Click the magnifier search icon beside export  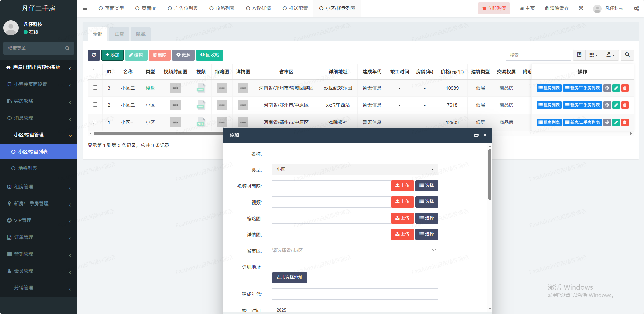pyautogui.click(x=627, y=55)
